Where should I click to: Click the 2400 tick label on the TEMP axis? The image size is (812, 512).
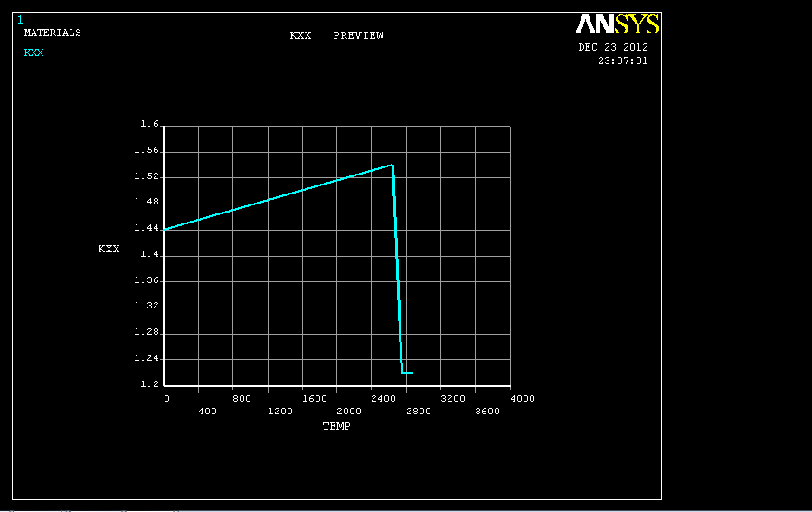[x=383, y=399]
